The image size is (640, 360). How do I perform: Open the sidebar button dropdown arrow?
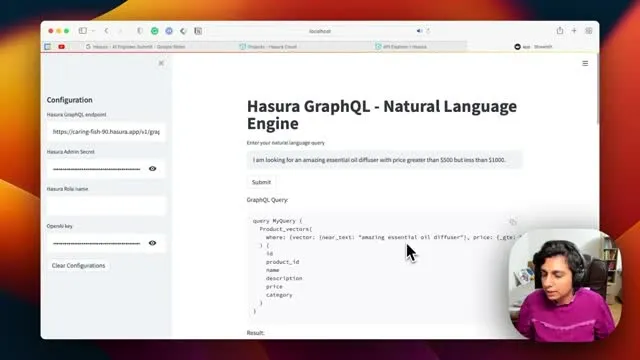(93, 31)
